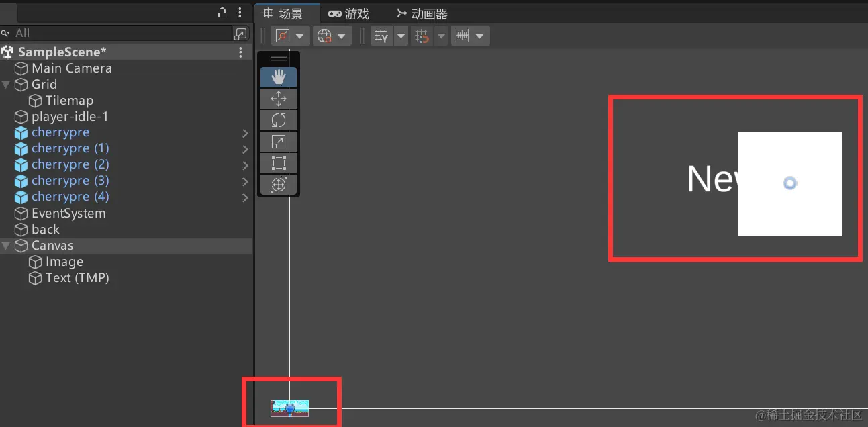Select the Move tool
The height and width of the screenshot is (427, 868).
point(279,99)
